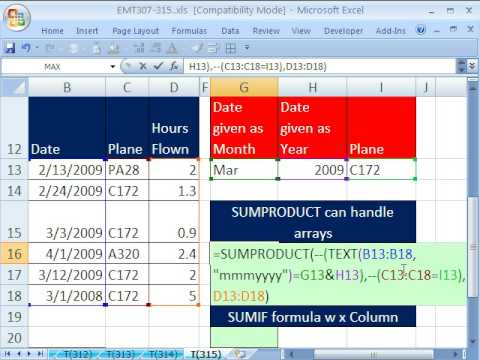Click the Borders grid icon in quick toolbar
Viewport: 480px width, 360px height.
(x=231, y=49)
